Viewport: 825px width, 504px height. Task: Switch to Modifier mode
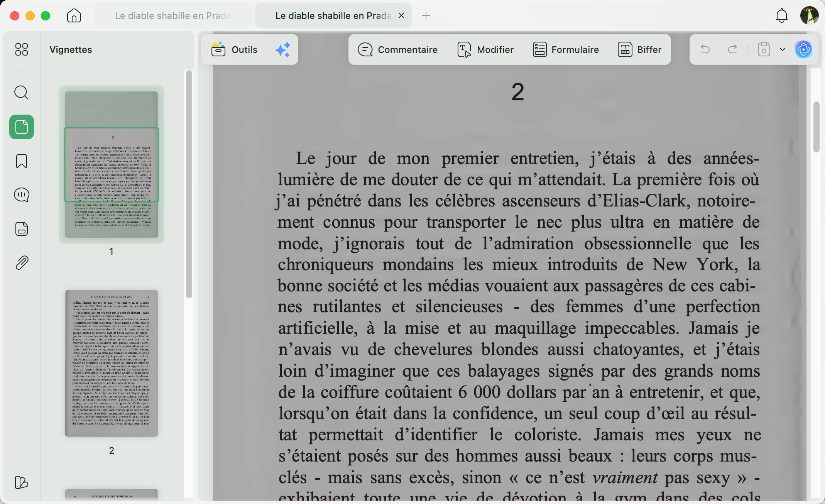485,49
